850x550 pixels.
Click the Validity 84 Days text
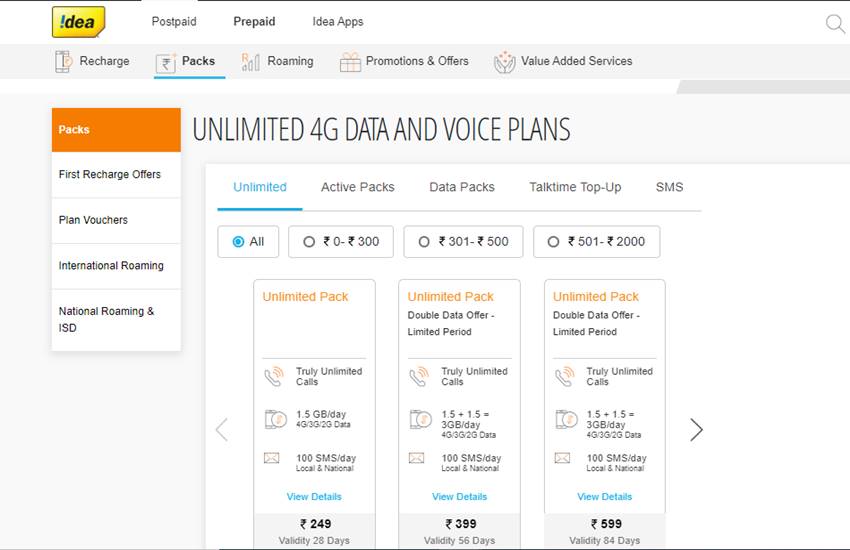(x=604, y=540)
